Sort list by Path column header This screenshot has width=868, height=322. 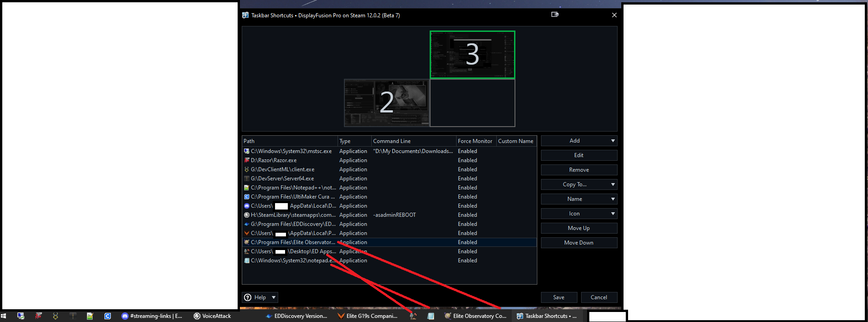[290, 141]
